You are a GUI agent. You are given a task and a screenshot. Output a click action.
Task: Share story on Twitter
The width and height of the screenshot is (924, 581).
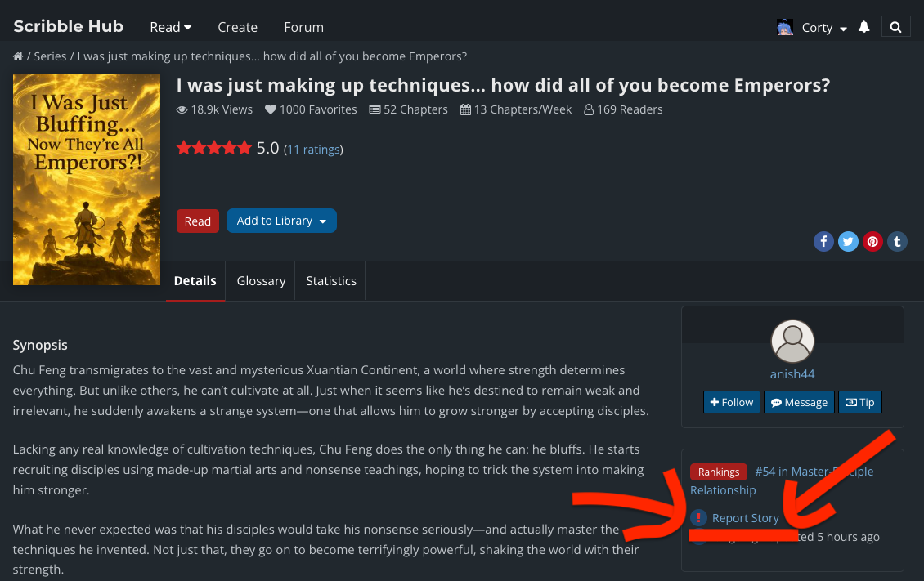[x=849, y=241]
